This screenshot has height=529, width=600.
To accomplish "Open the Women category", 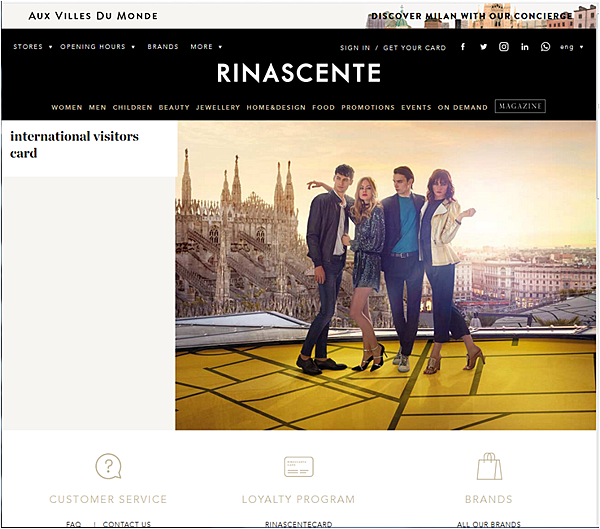I will tap(67, 108).
